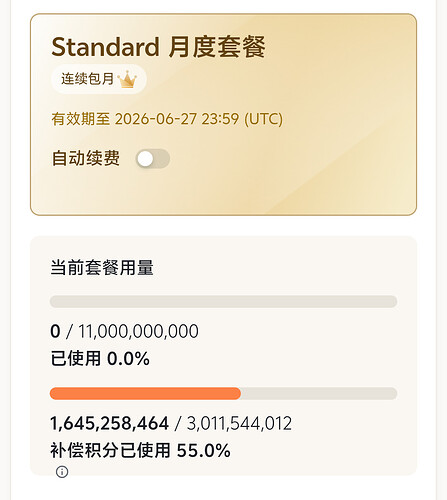This screenshot has width=447, height=500.
Task: Click the 1,645,258,464 used points number
Action: 109,423
